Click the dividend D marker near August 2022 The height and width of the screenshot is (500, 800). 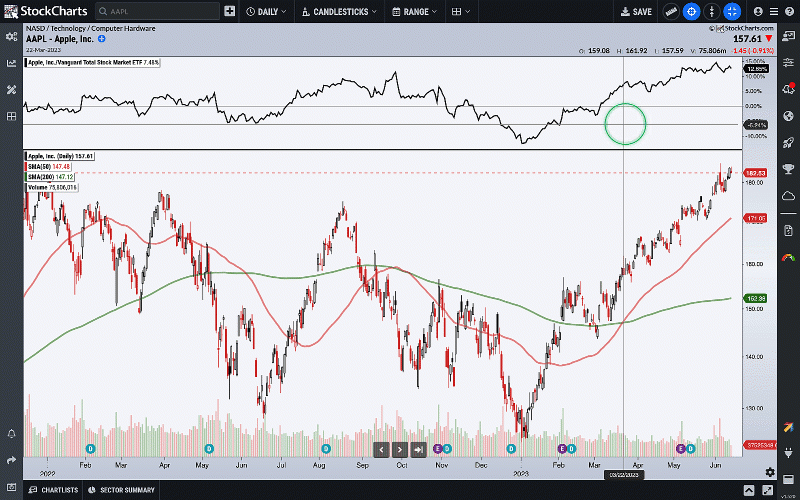[x=326, y=449]
